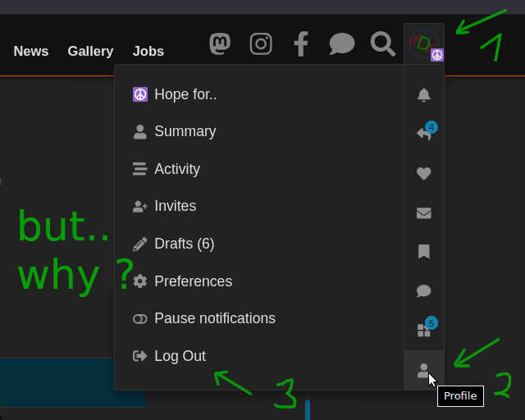Open the Preferences menu item

click(x=182, y=281)
